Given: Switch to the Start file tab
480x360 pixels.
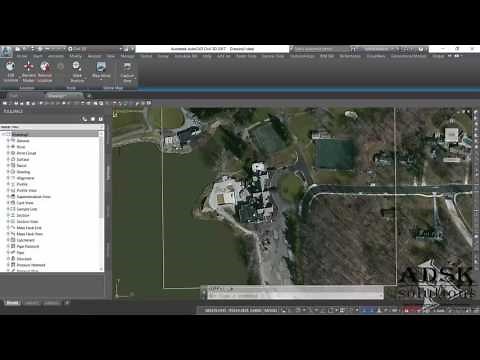Looking at the screenshot, I should pos(14,96).
